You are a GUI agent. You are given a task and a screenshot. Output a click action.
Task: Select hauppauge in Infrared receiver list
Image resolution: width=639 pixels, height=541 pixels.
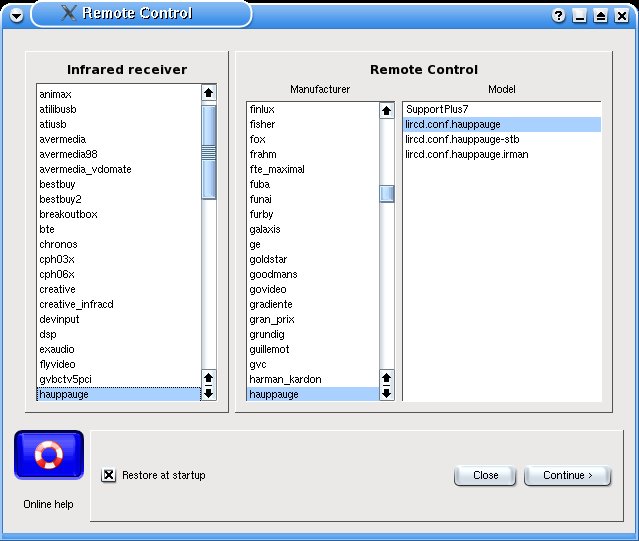119,394
